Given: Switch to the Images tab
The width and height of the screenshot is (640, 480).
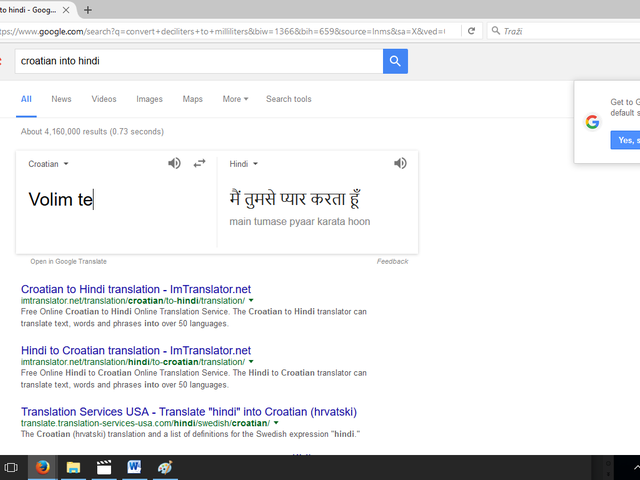Looking at the screenshot, I should pyautogui.click(x=149, y=99).
